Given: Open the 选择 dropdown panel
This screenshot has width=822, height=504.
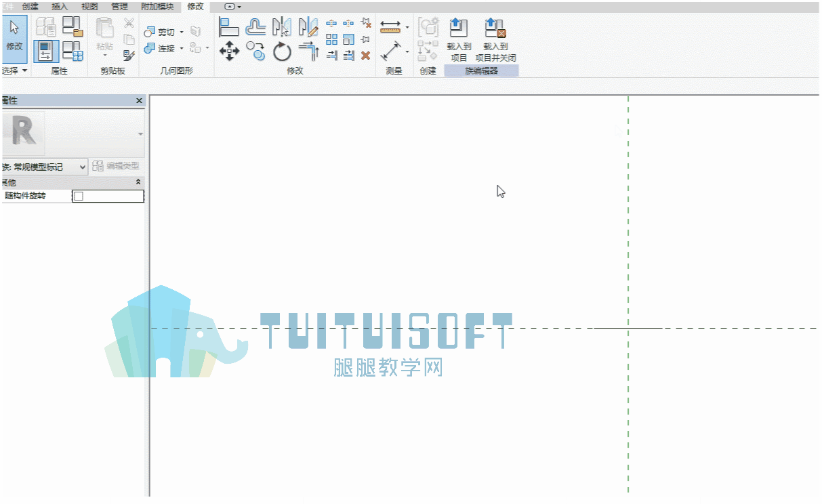Looking at the screenshot, I should tap(15, 70).
